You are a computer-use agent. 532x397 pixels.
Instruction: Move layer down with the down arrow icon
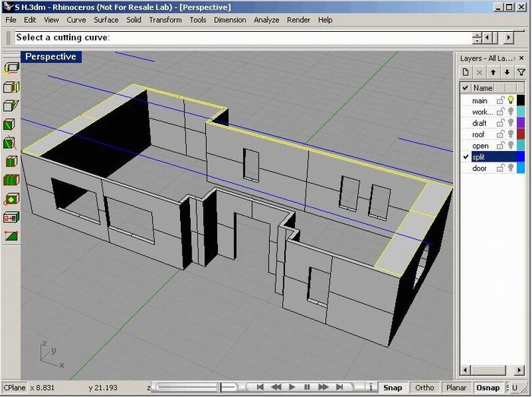click(507, 72)
